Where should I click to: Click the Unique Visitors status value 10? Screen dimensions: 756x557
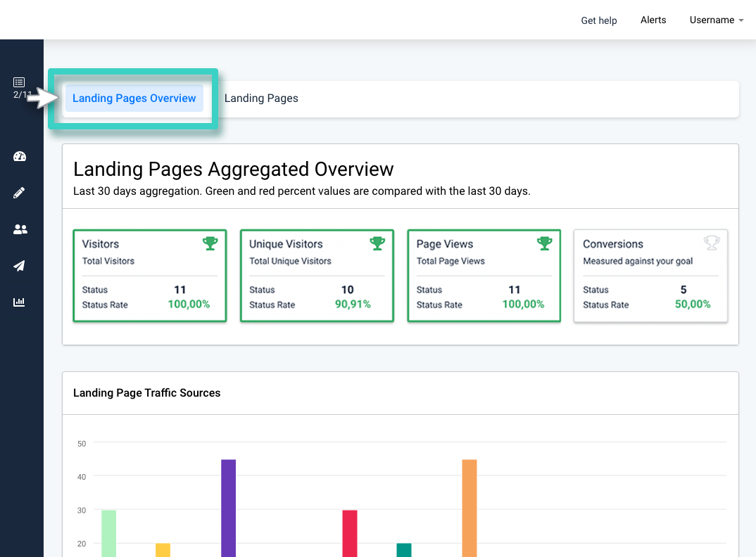click(348, 290)
